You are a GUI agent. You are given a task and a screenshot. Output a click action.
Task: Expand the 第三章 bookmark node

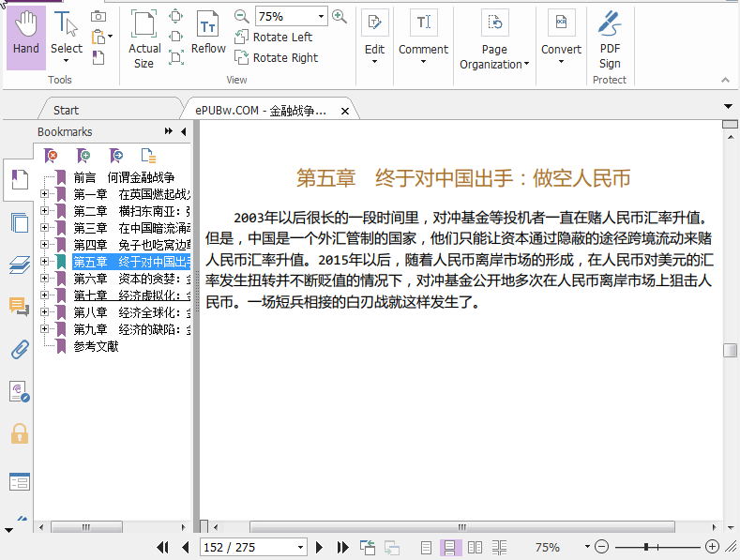[44, 227]
